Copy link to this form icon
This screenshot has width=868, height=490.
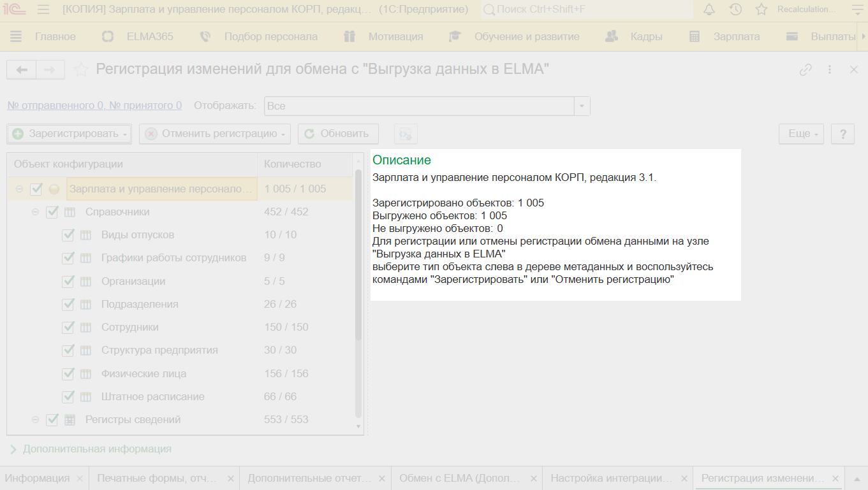pos(805,70)
